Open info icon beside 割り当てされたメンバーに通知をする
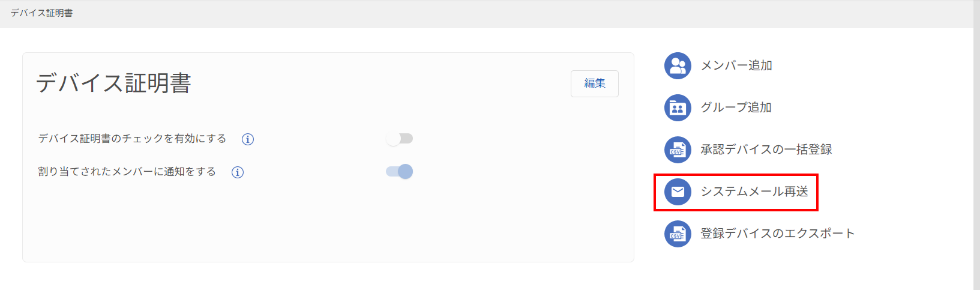Image resolution: width=980 pixels, height=290 pixels. [x=238, y=172]
